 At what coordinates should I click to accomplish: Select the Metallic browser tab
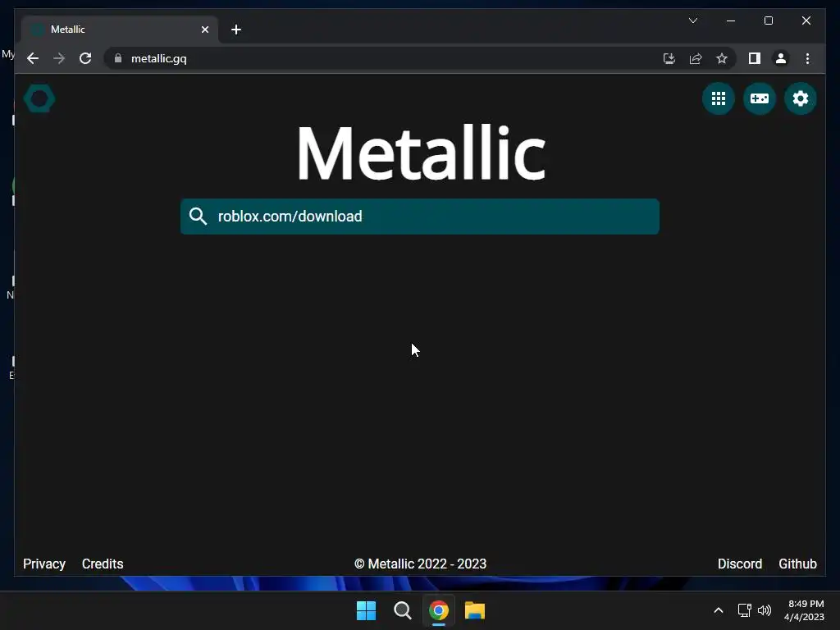coord(120,30)
